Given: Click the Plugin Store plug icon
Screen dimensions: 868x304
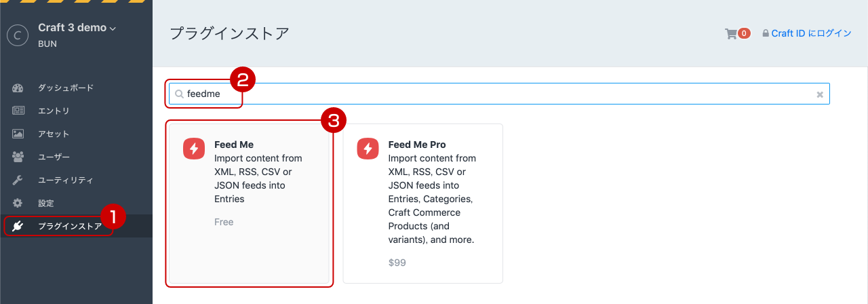Looking at the screenshot, I should [x=18, y=226].
